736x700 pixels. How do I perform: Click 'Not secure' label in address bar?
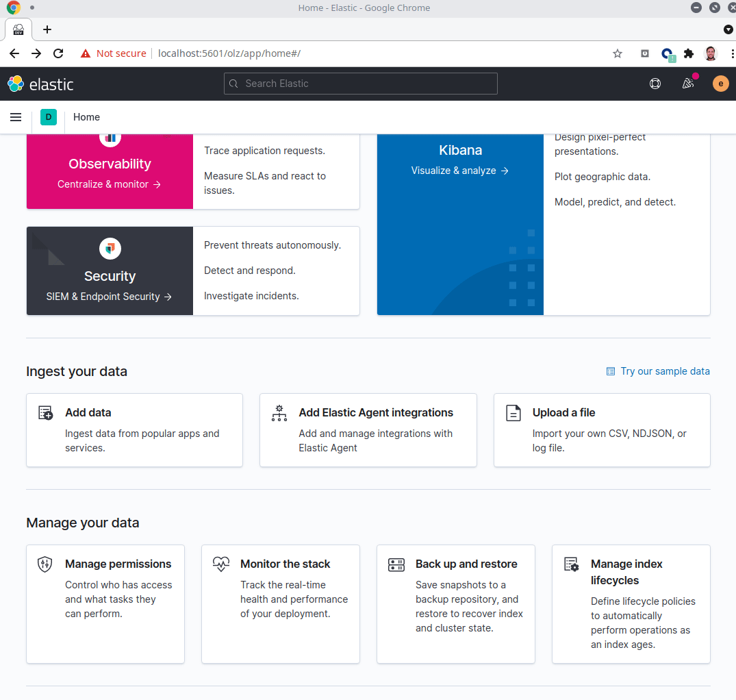pyautogui.click(x=121, y=53)
